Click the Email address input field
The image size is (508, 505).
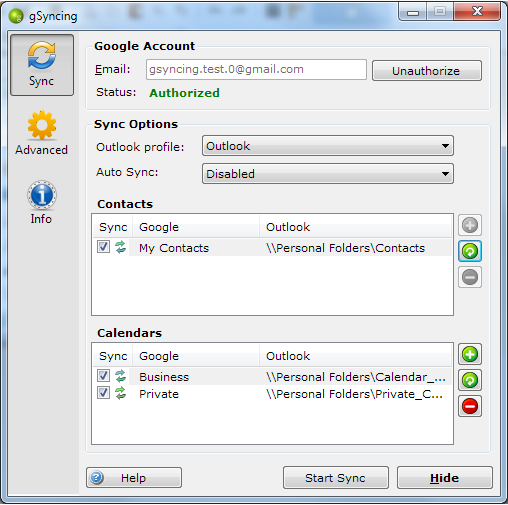pos(256,70)
